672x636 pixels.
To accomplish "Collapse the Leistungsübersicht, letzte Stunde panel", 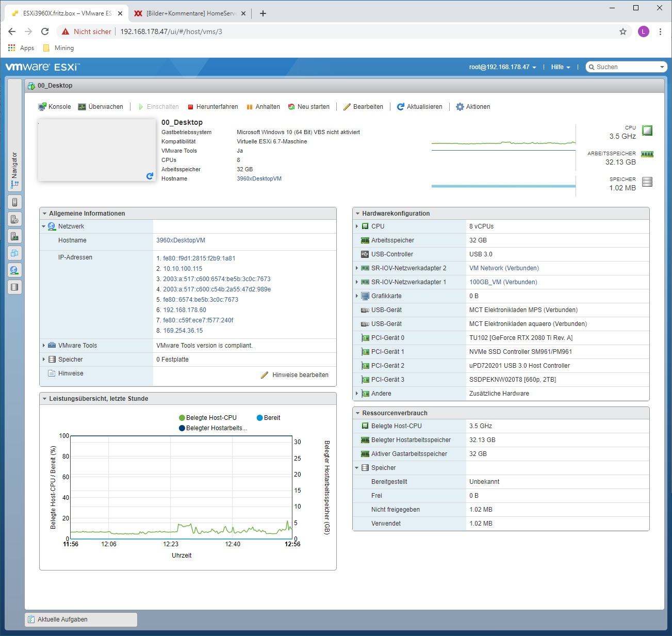I will tap(44, 399).
